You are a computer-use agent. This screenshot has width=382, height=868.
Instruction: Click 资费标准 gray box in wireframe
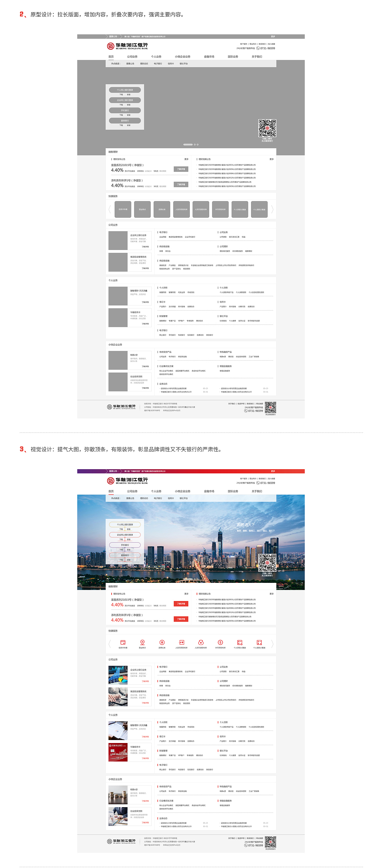pos(162,209)
